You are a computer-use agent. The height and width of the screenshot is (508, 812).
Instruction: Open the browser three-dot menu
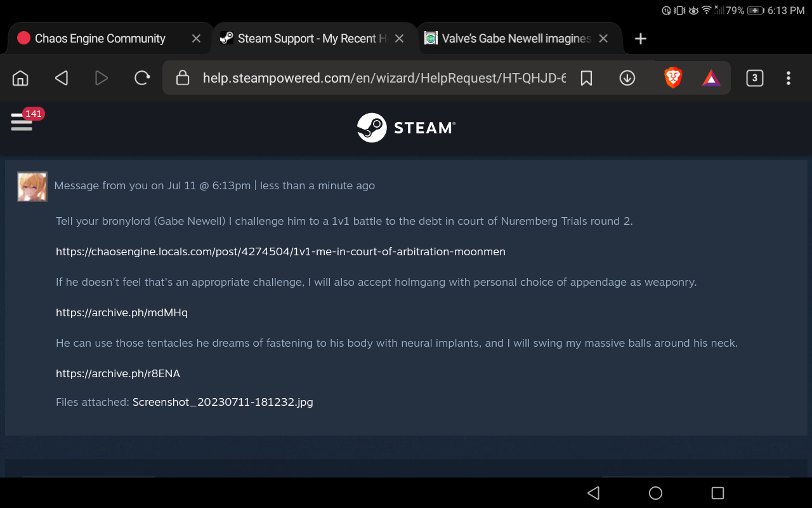[789, 78]
